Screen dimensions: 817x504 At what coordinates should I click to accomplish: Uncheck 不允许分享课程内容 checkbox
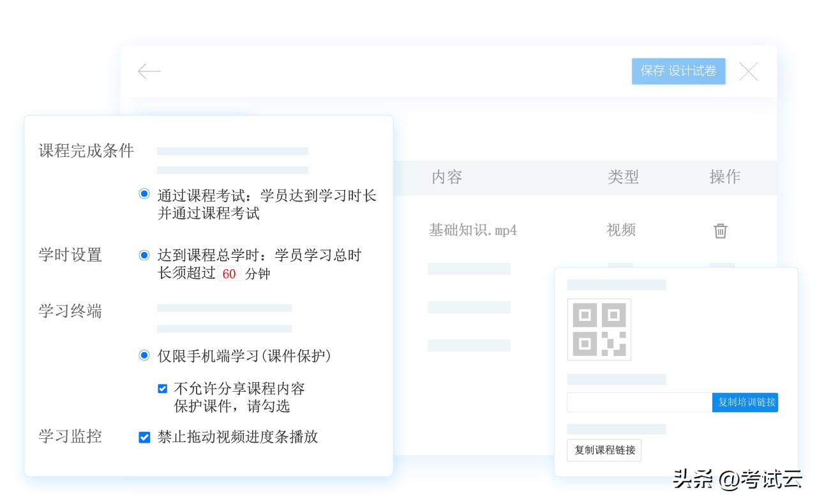pyautogui.click(x=162, y=388)
